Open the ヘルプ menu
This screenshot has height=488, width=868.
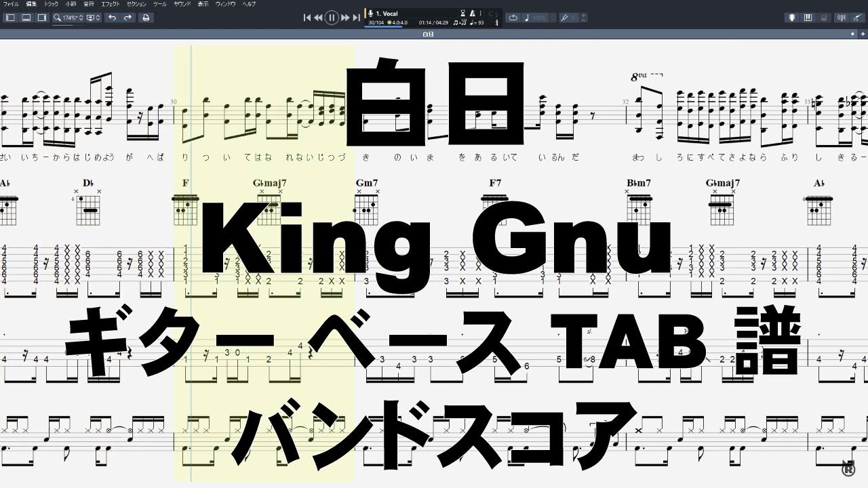click(250, 4)
